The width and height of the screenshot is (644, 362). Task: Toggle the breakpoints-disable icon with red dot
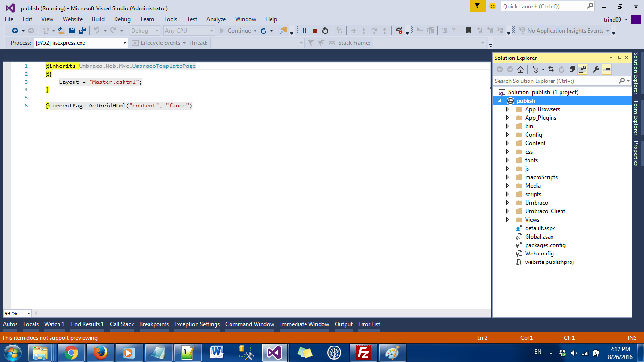pos(399,31)
